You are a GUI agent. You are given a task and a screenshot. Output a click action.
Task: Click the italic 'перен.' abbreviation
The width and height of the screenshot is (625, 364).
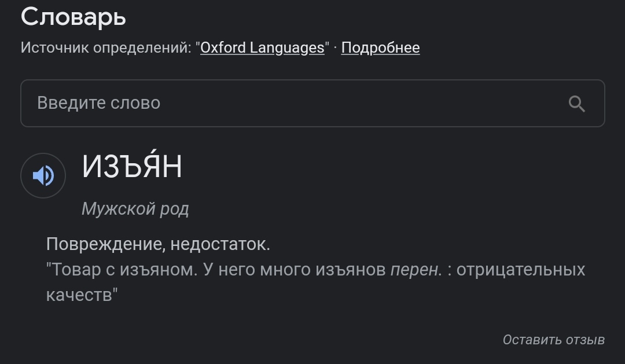[x=416, y=270]
